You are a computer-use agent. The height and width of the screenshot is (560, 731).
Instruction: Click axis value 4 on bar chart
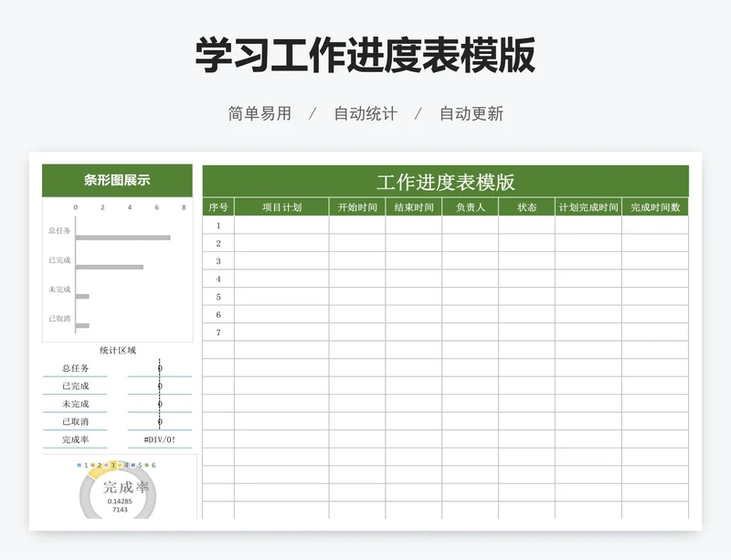(x=130, y=207)
